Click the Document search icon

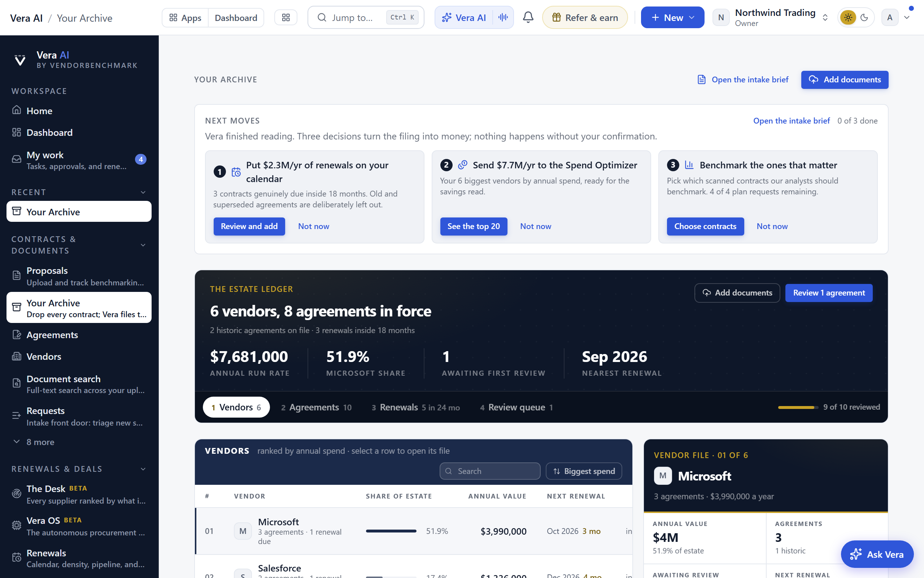point(16,383)
